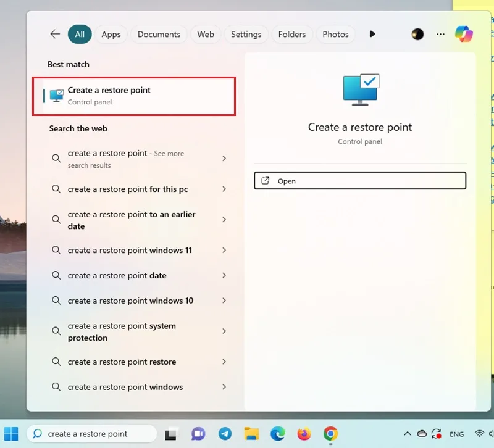Open the three-dots more options menu
This screenshot has width=494, height=448.
[x=440, y=34]
